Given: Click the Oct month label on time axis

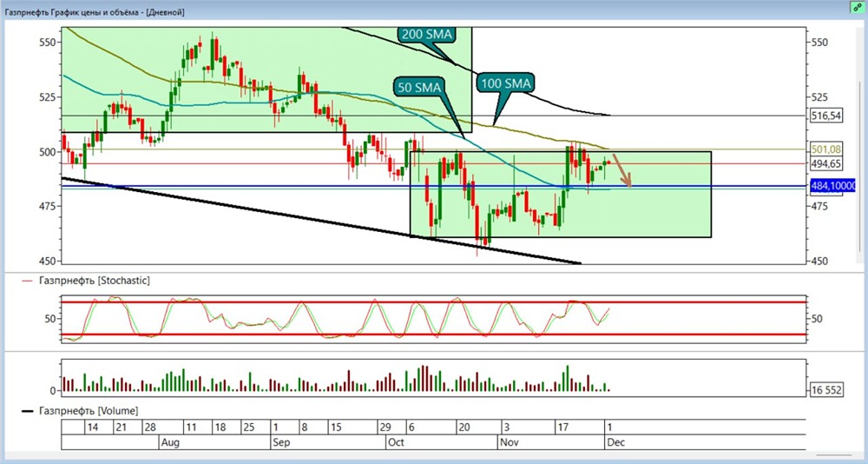Looking at the screenshot, I should pyautogui.click(x=397, y=442).
